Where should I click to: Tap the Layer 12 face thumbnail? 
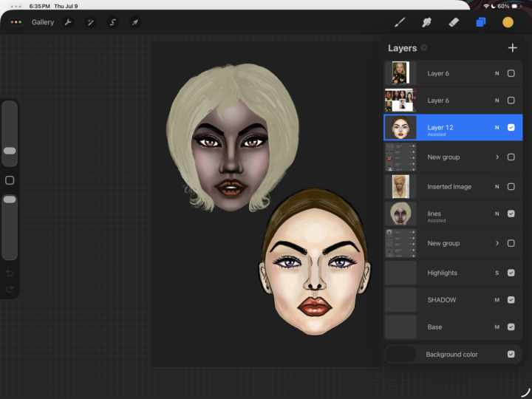coord(400,128)
